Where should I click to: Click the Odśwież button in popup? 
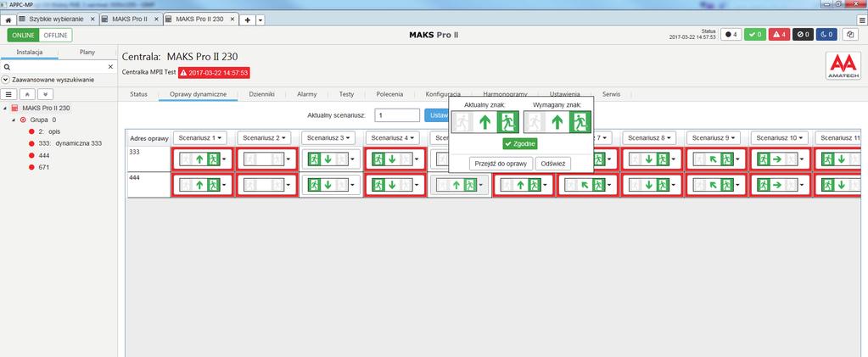pos(553,164)
